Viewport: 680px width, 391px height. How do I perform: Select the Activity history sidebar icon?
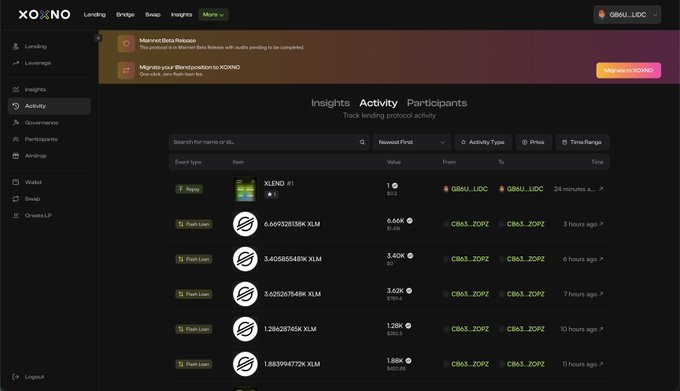click(16, 106)
